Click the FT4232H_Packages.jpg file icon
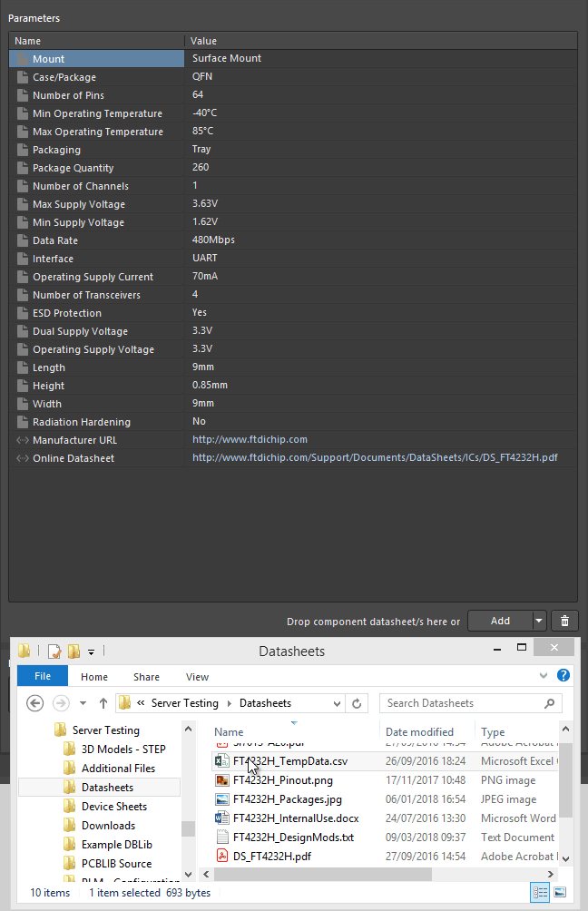This screenshot has height=911, width=588. 221,799
